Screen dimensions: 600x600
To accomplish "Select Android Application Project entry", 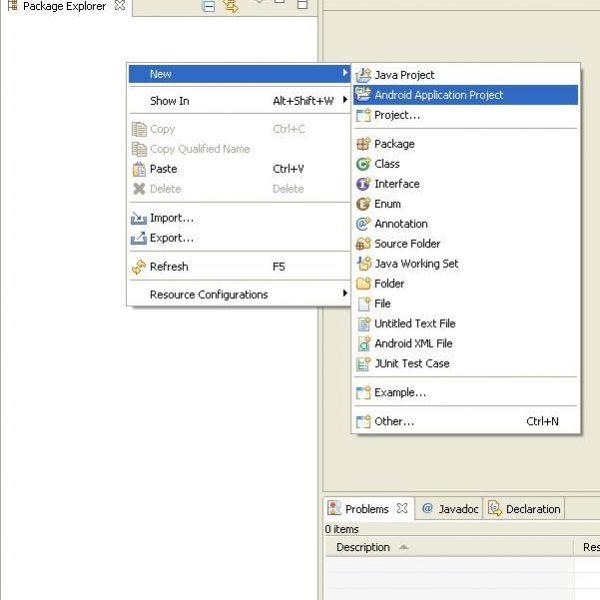I will (465, 95).
